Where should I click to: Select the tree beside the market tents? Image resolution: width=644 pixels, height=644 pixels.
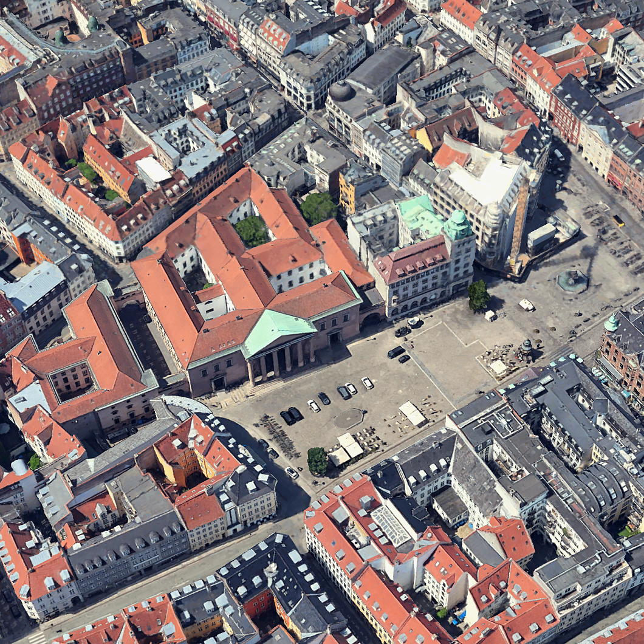(317, 461)
